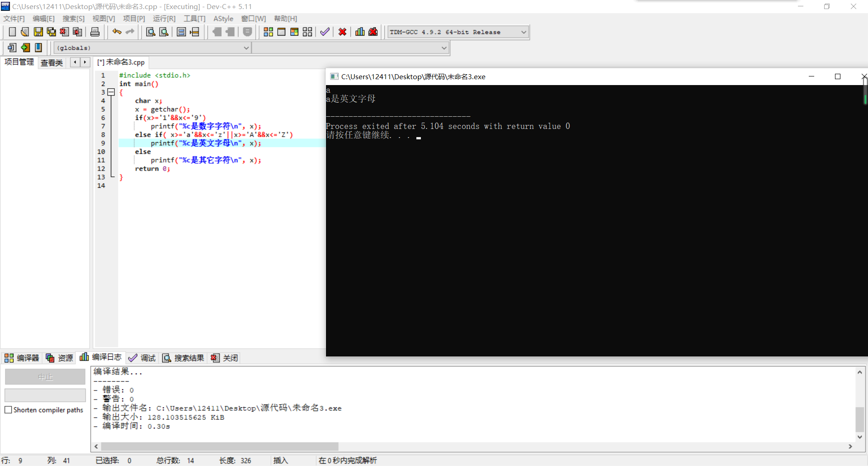The width and height of the screenshot is (868, 466).
Task: Delete profiling information icon
Action: click(x=373, y=32)
